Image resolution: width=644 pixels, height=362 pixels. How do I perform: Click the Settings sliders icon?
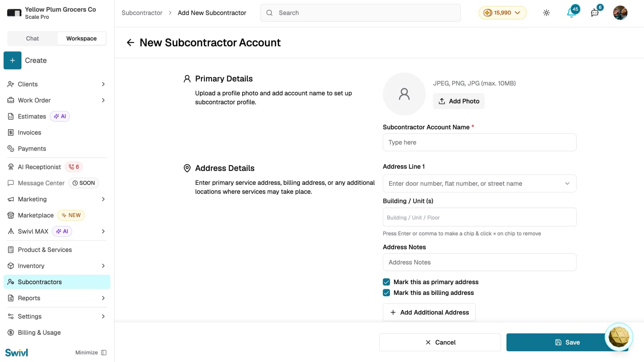(11, 317)
